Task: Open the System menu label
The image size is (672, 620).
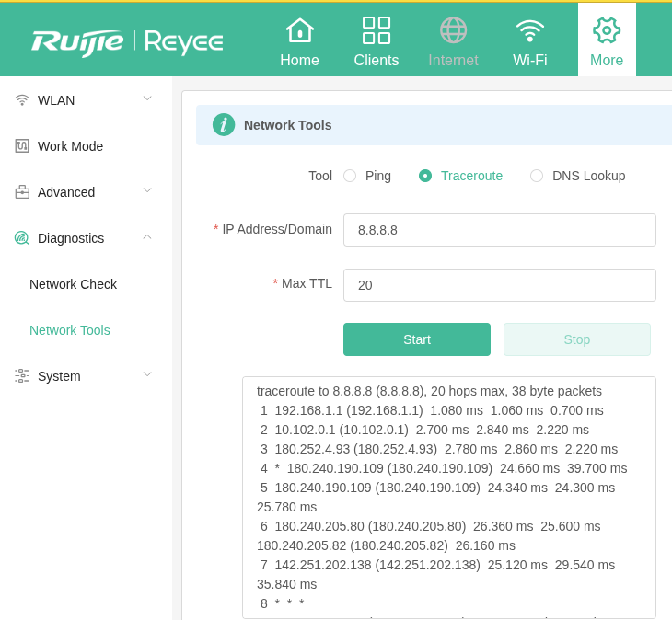Action: coord(59,376)
